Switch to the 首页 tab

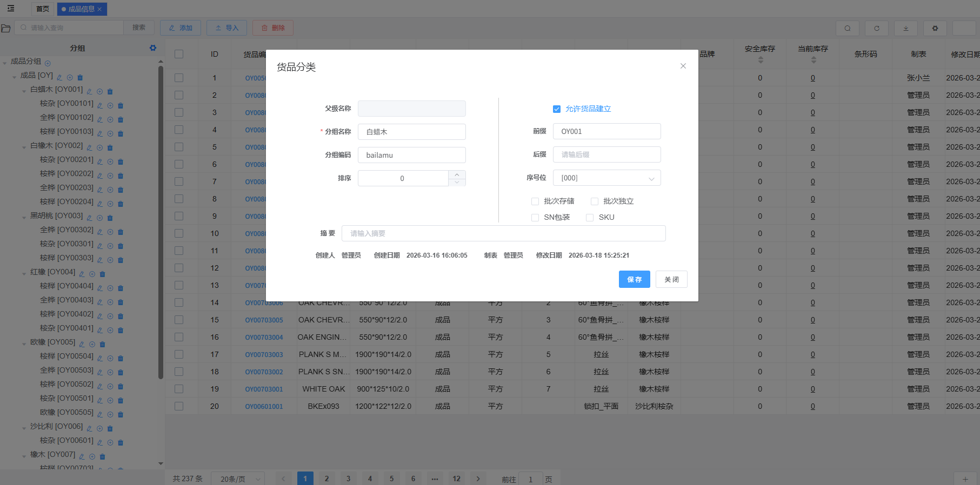pos(43,9)
